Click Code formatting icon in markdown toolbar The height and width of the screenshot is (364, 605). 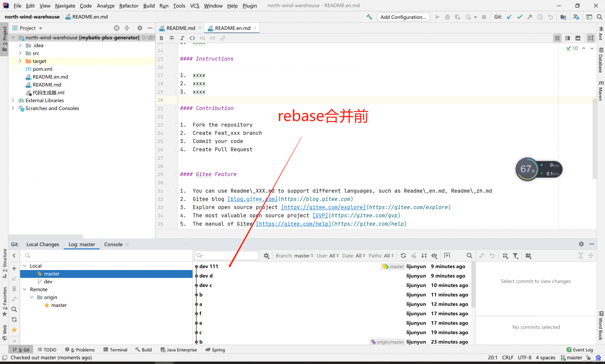[192, 38]
